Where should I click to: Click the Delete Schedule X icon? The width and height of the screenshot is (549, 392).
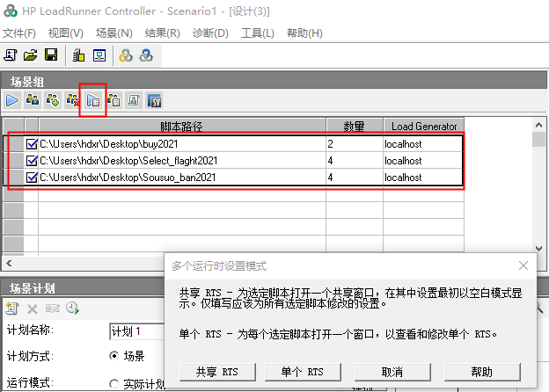33,309
